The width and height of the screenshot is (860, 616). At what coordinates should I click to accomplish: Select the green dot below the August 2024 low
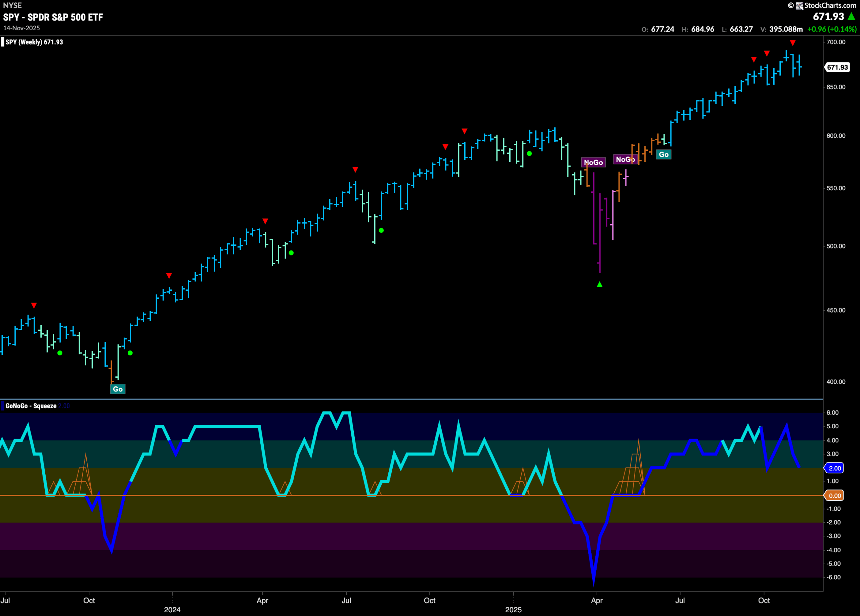coord(381,230)
